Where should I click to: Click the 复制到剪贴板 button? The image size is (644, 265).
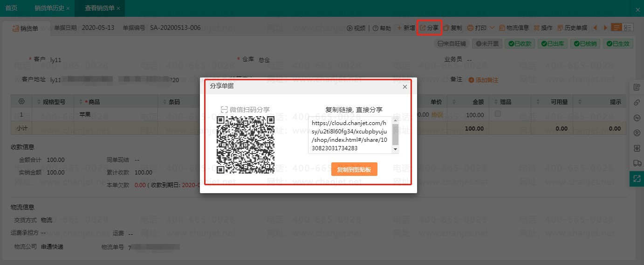click(x=354, y=169)
